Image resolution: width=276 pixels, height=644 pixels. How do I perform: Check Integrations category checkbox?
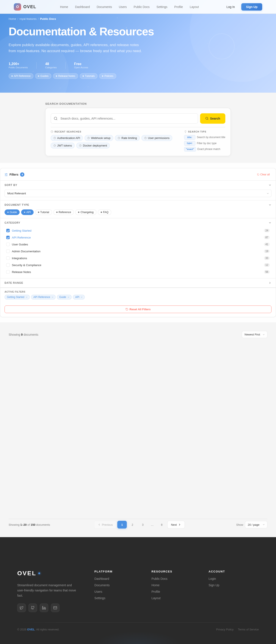8,258
